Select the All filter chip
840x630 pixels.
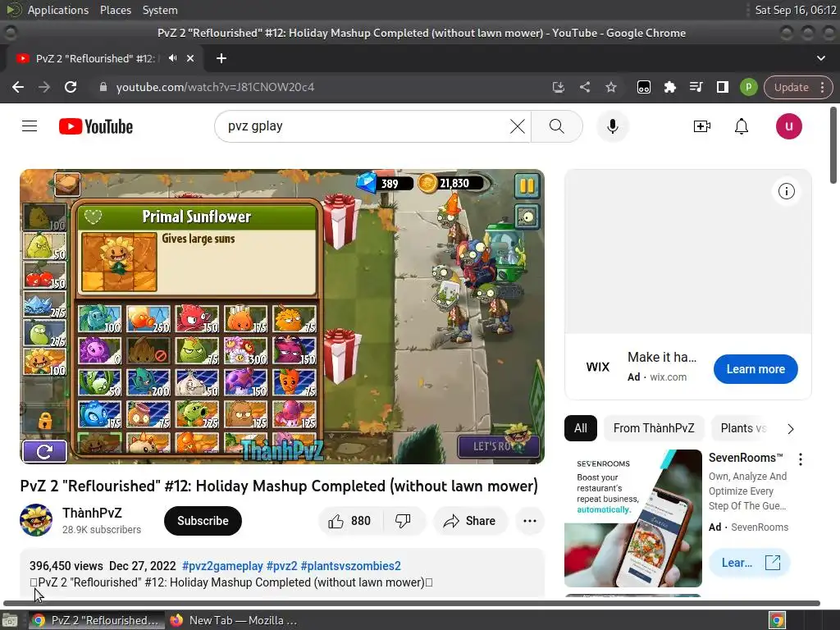[x=580, y=428]
